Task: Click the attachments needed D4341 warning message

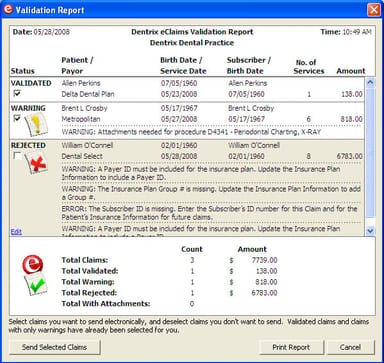Action: click(191, 132)
